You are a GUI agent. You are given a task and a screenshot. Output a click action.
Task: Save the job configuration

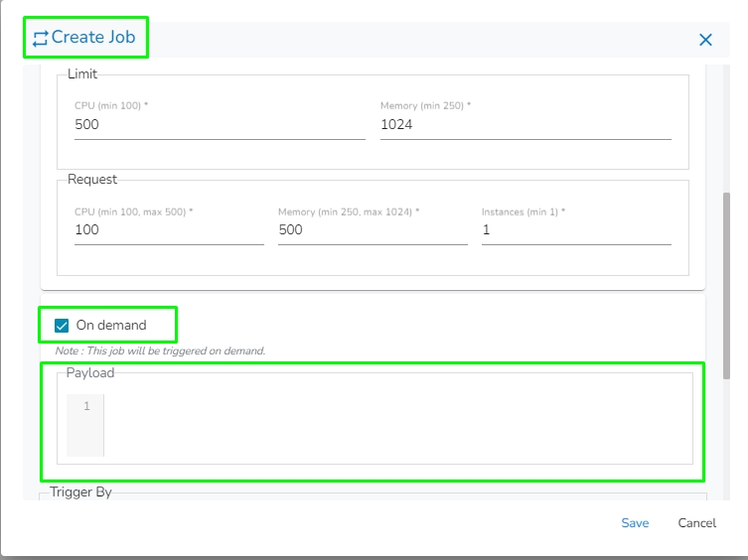tap(635, 523)
